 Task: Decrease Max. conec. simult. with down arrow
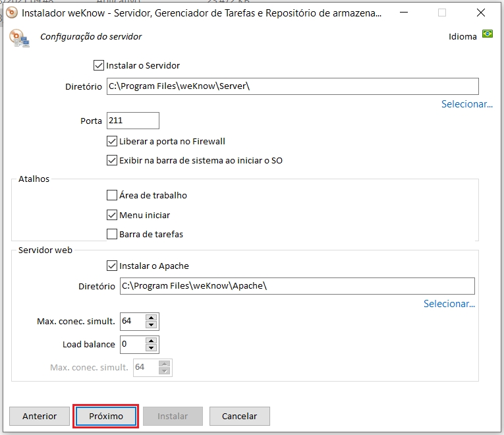pos(152,325)
